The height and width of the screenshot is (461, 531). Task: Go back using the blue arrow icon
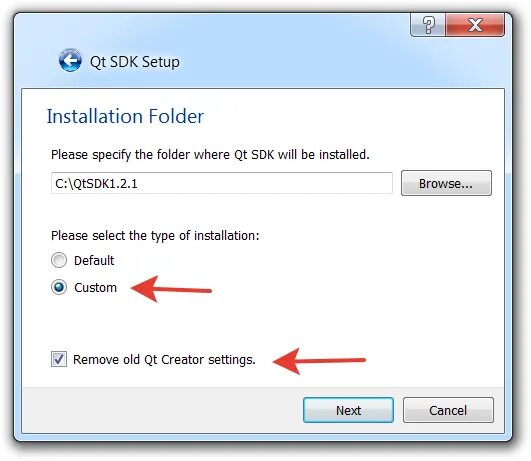(x=70, y=60)
